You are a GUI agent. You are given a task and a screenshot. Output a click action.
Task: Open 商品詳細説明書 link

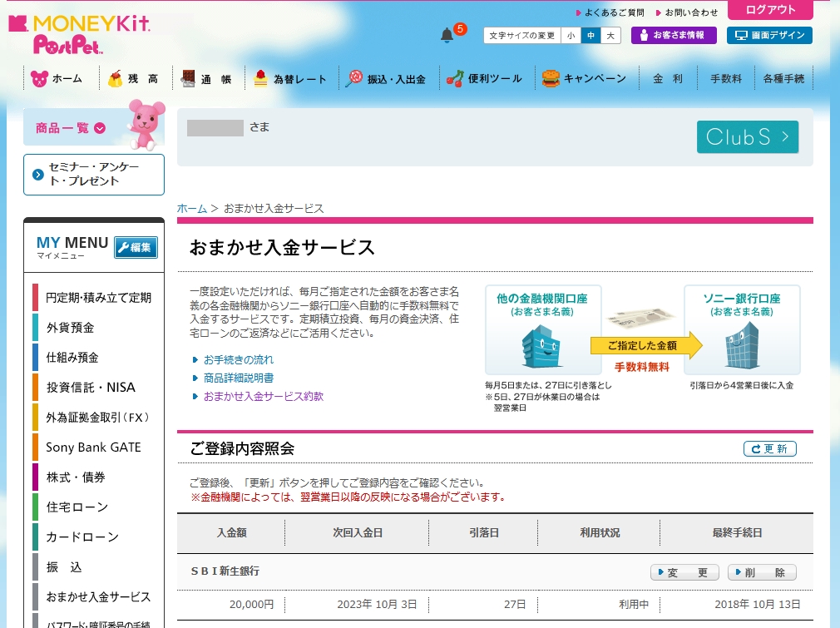click(239, 378)
